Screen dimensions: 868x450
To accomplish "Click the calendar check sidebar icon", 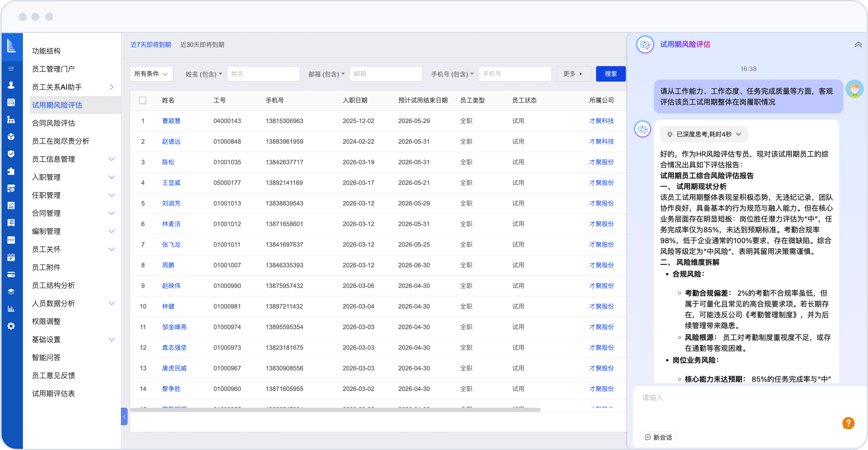I will point(11,257).
